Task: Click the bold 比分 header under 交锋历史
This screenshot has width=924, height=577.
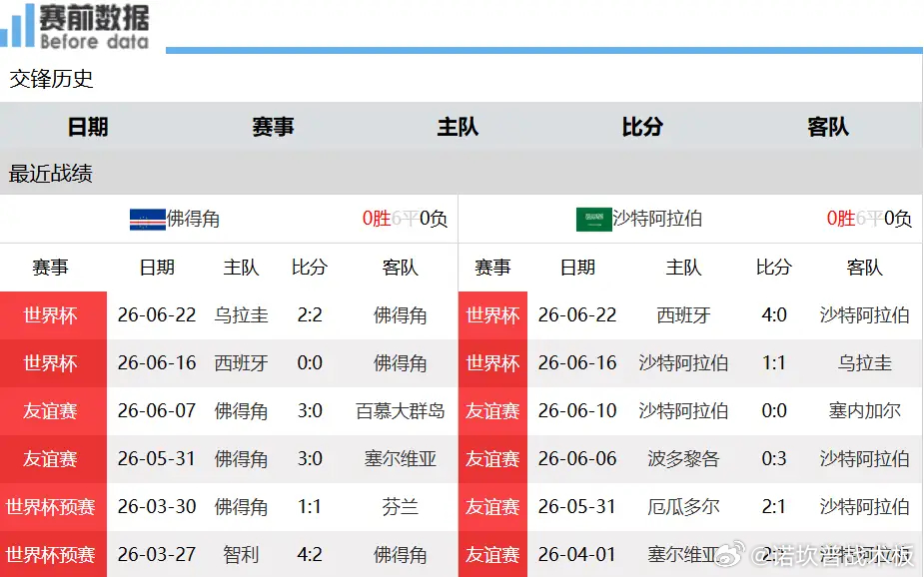Action: pyautogui.click(x=643, y=127)
